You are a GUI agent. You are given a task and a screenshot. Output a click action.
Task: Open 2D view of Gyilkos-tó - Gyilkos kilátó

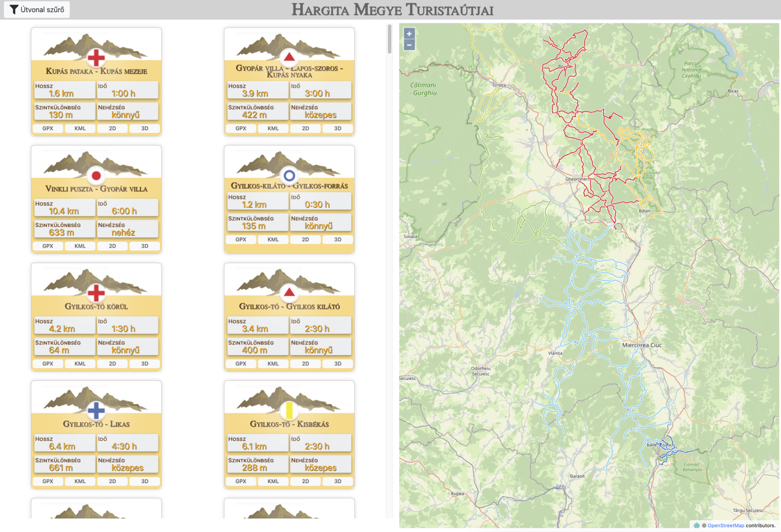pyautogui.click(x=305, y=364)
